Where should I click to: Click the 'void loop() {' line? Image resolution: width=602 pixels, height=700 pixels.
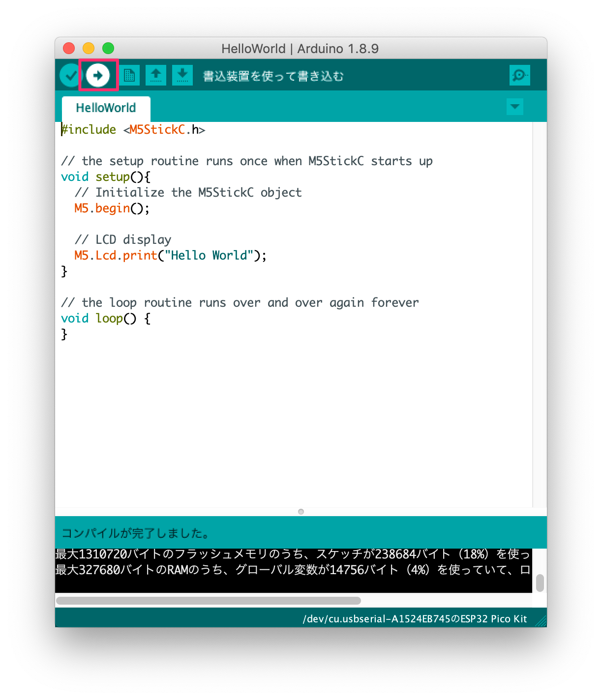(x=106, y=319)
